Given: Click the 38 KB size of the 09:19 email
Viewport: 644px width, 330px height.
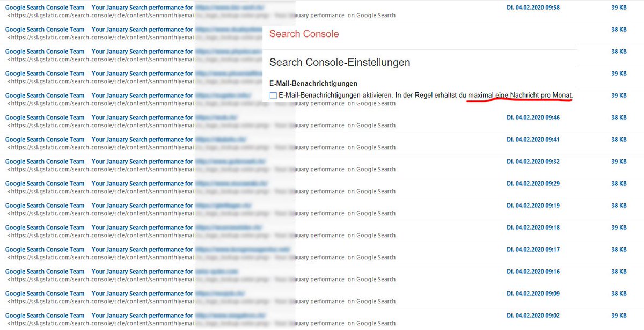Looking at the screenshot, I should coord(619,206).
